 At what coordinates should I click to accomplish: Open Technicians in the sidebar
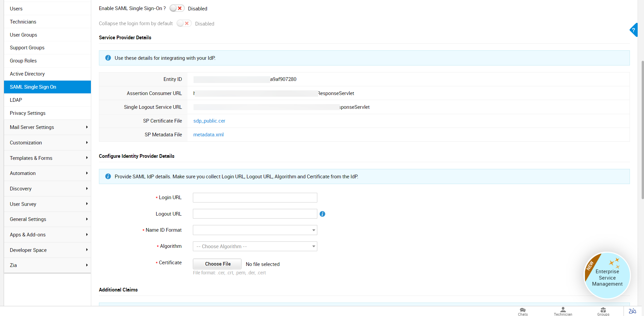[x=47, y=22]
